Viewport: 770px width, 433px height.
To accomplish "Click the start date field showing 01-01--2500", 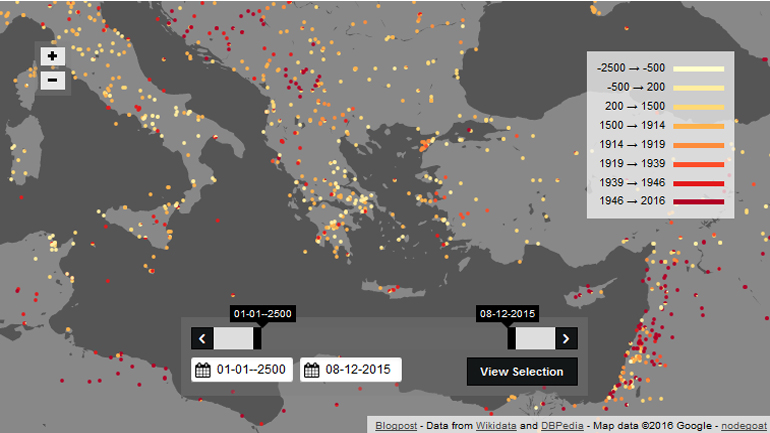I will point(252,370).
